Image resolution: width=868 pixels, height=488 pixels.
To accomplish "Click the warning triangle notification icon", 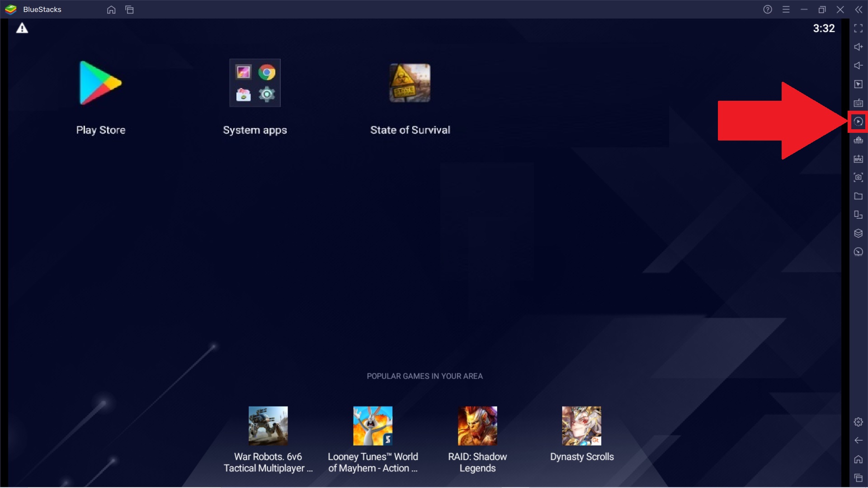I will point(22,28).
